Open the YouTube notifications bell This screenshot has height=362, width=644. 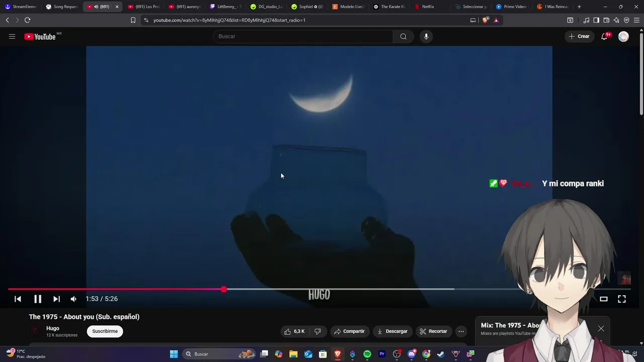pyautogui.click(x=604, y=36)
